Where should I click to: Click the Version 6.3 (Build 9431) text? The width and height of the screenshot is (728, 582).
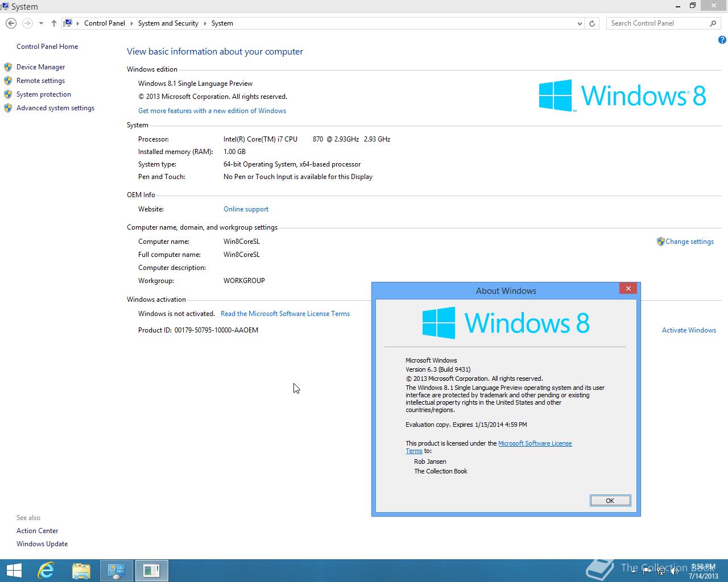click(x=438, y=369)
